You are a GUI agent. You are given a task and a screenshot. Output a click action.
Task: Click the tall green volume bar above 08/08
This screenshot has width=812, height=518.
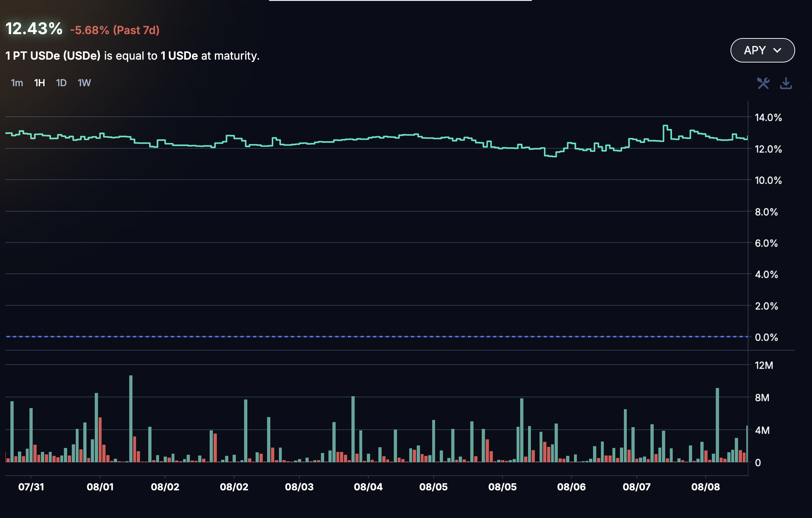click(x=717, y=424)
